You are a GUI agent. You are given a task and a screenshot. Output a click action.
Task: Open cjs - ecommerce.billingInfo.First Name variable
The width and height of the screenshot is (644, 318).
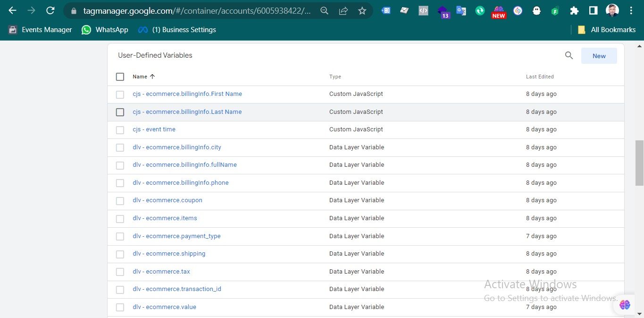(x=187, y=94)
